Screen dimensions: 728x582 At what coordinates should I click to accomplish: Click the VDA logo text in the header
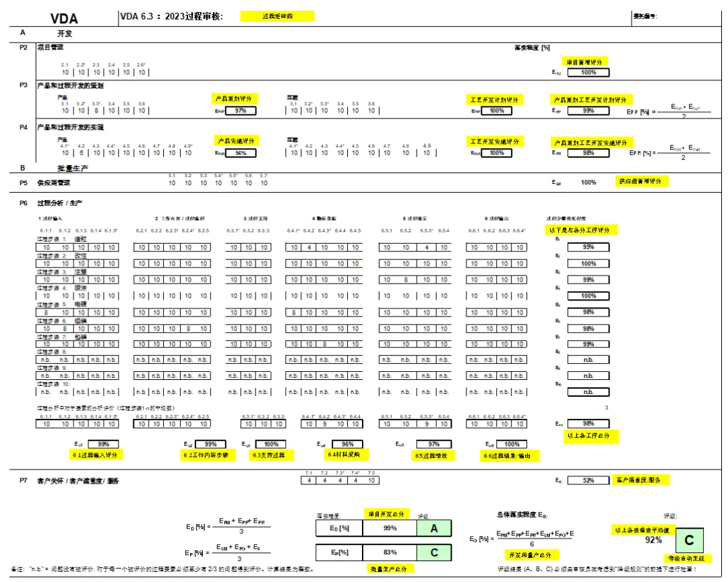coord(64,19)
